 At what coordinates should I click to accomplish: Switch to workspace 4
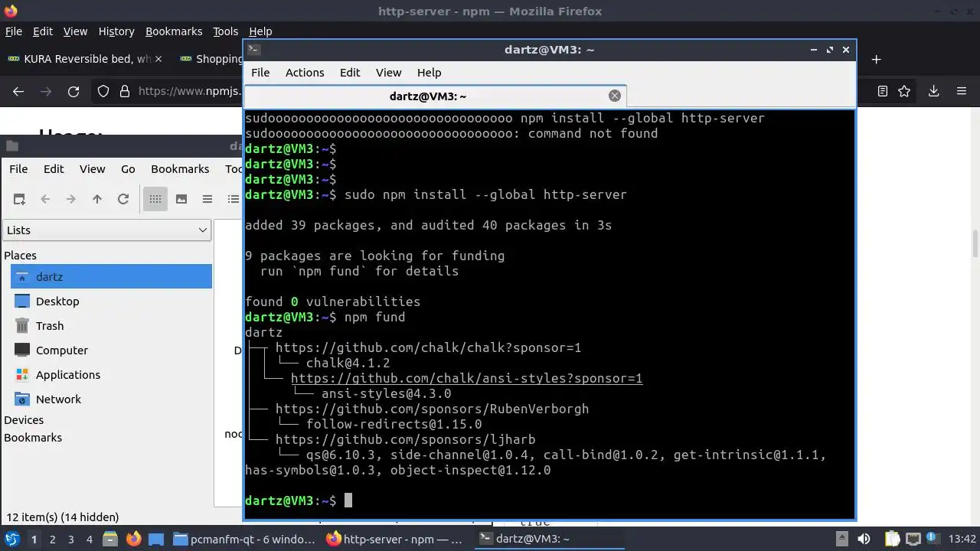89,539
